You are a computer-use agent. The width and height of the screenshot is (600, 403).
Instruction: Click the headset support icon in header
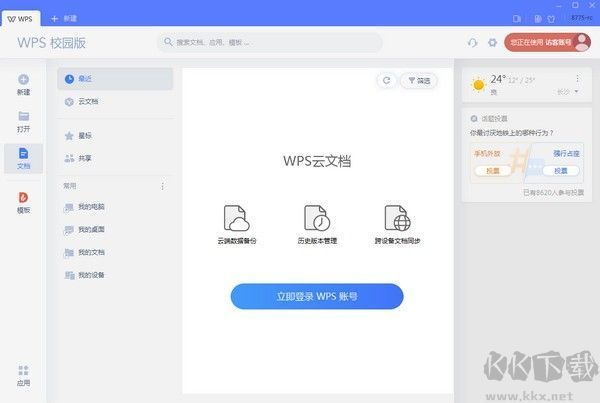[x=472, y=42]
